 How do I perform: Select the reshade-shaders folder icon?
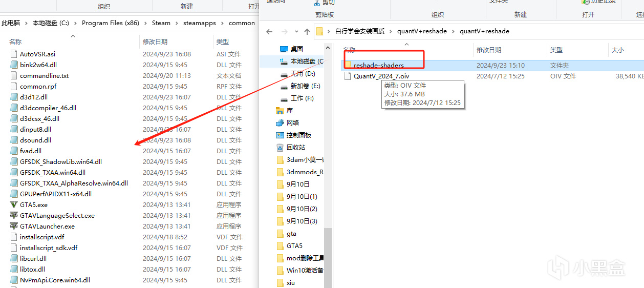(x=348, y=65)
